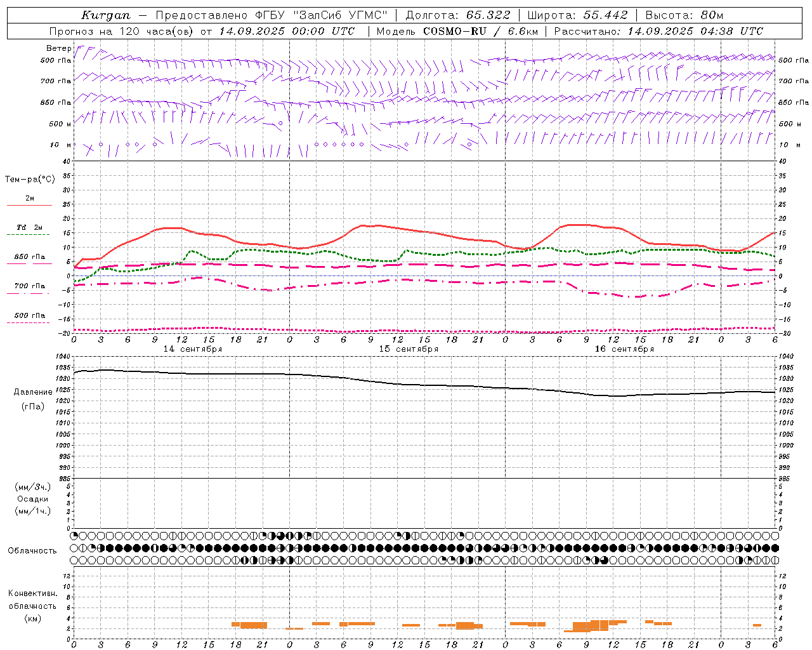
Task: Click the latitude value "Широта: 55.442"
Action: 577,15
